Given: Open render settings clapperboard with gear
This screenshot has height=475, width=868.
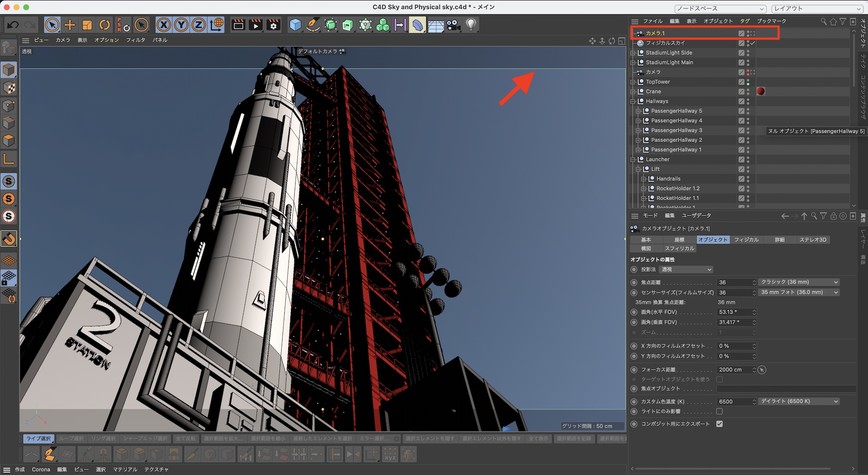Looking at the screenshot, I should 273,25.
